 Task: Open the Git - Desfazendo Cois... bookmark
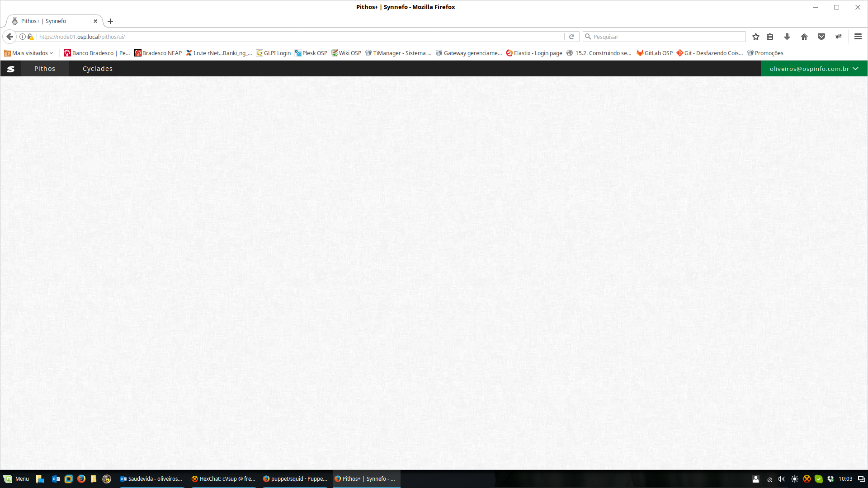tap(710, 53)
